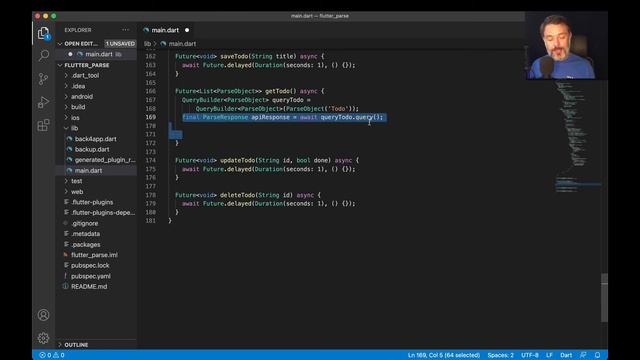Screen dimensions: 640x360
Task: Change encoding via UTF-8
Action: pyautogui.click(x=530, y=355)
